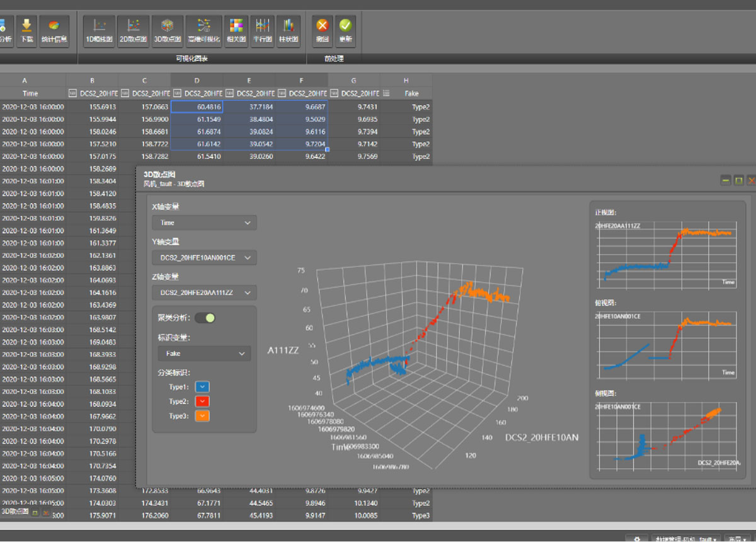Select the Type3 cell in last row
The width and height of the screenshot is (756, 542).
click(x=406, y=516)
